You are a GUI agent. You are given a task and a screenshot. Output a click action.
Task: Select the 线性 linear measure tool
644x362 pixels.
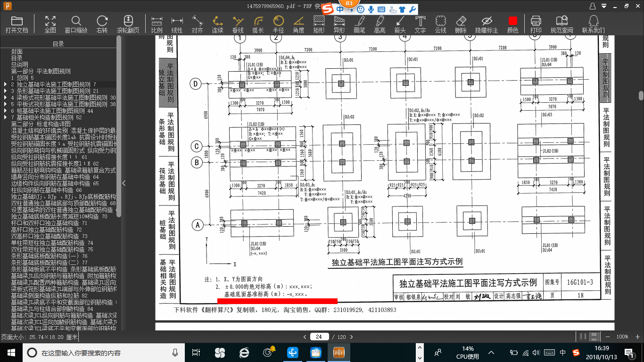(177, 25)
